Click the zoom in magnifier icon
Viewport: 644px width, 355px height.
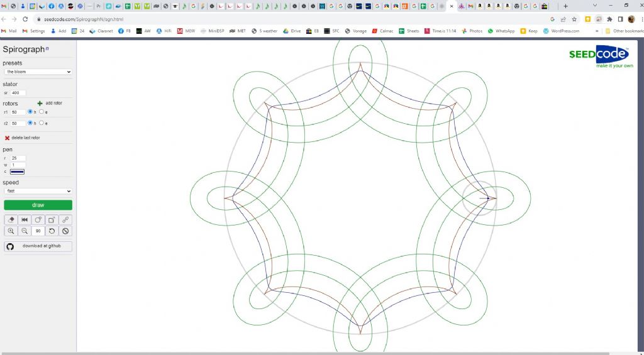click(x=11, y=231)
